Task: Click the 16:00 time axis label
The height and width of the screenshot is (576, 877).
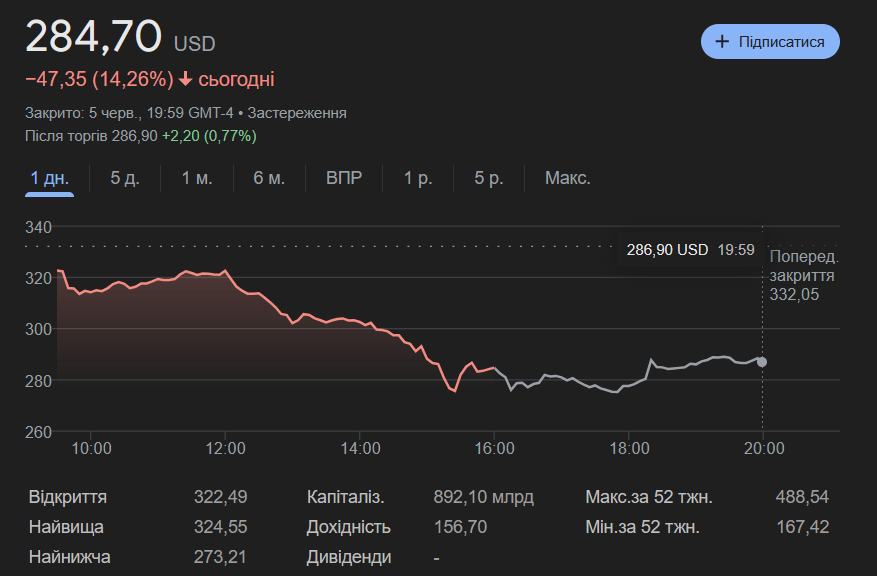Action: point(494,448)
